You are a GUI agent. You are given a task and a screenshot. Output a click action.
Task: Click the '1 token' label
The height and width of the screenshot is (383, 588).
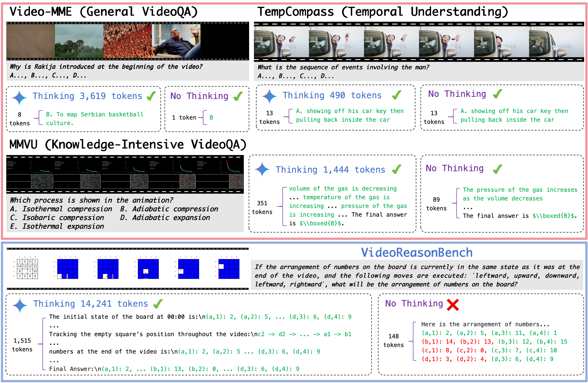tap(184, 118)
